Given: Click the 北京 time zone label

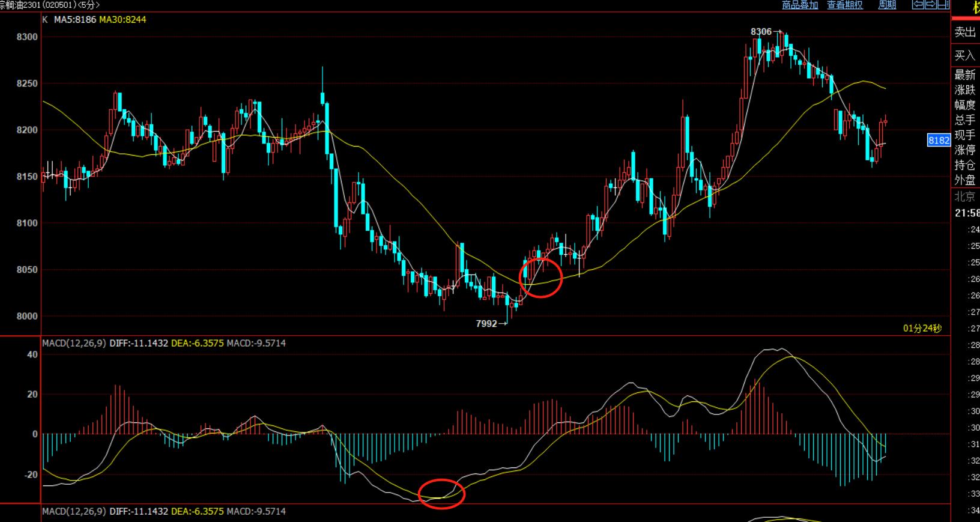Looking at the screenshot, I should [966, 196].
